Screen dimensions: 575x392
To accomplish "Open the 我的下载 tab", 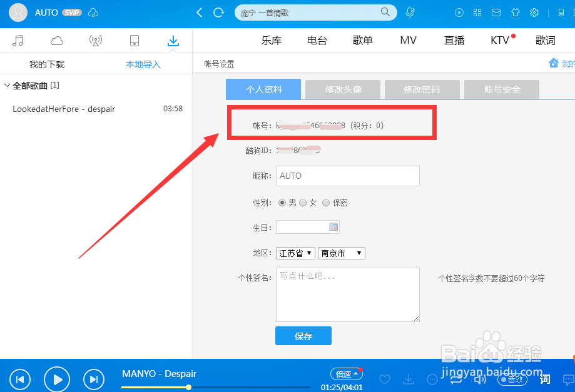I will tap(47, 64).
